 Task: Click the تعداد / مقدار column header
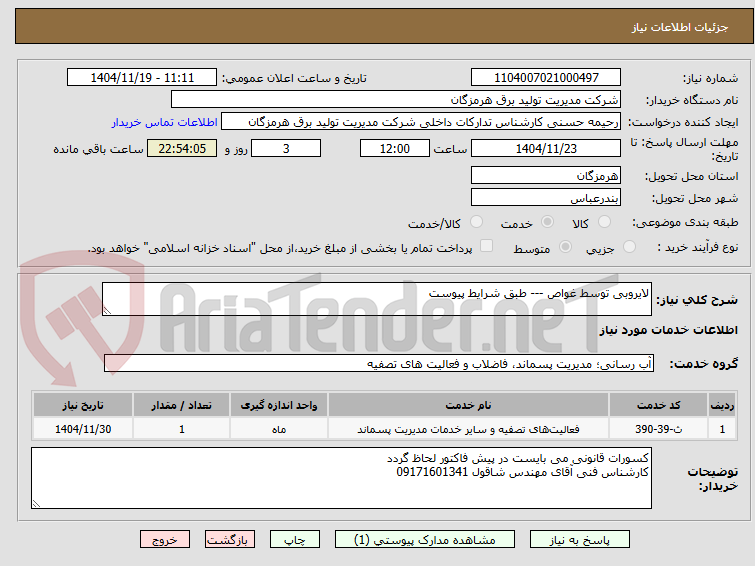pos(182,405)
